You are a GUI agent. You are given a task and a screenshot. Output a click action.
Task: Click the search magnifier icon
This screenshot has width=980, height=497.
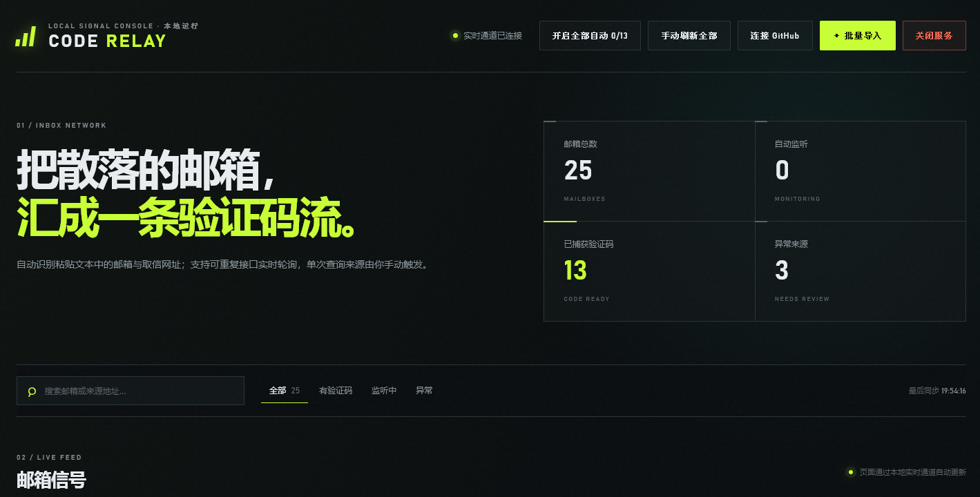coord(32,391)
